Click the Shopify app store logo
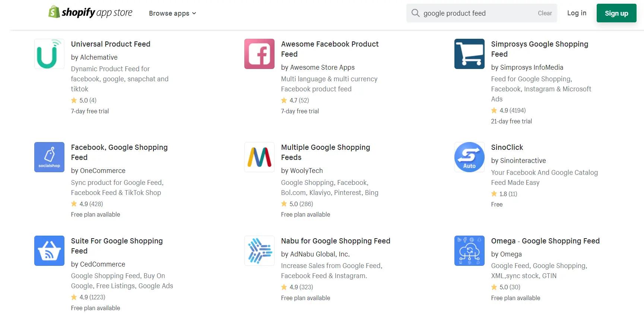644x318 pixels. [x=91, y=13]
